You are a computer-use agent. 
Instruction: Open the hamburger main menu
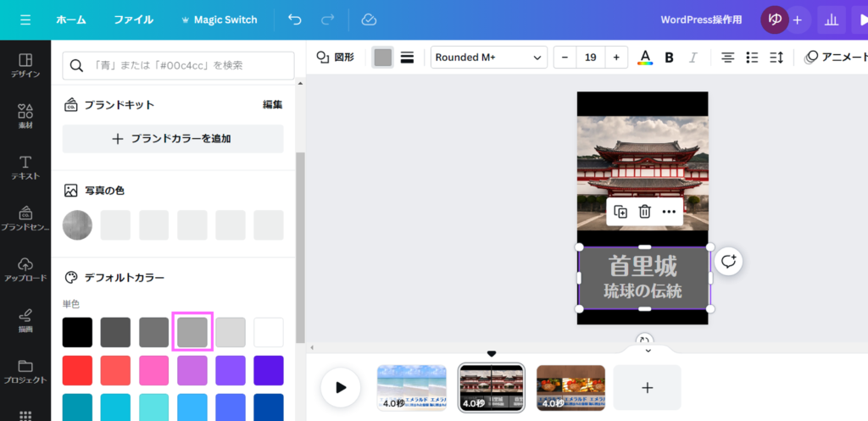[x=25, y=19]
